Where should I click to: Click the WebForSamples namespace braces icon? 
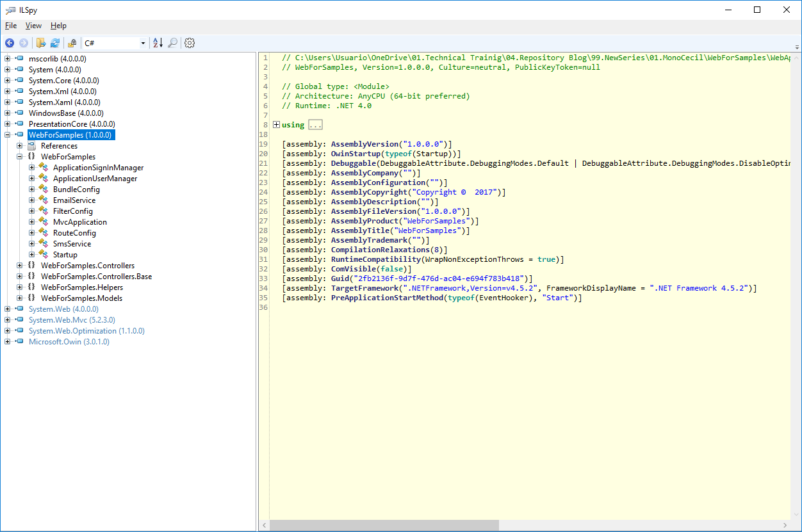pyautogui.click(x=31, y=157)
